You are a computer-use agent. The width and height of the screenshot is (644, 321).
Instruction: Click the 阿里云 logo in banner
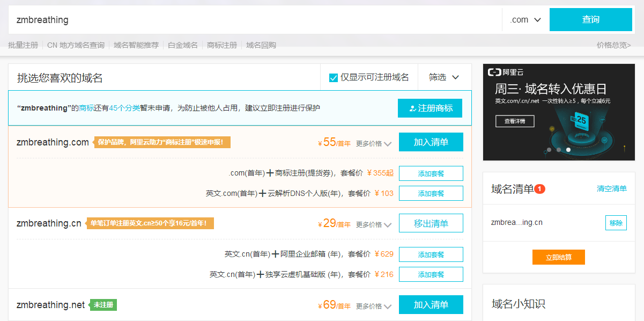[x=506, y=72]
